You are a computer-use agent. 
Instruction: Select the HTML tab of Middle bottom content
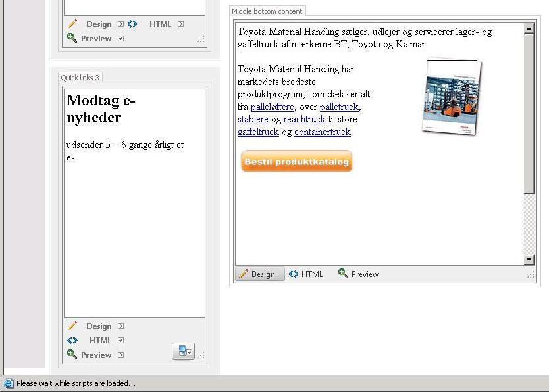pyautogui.click(x=305, y=274)
